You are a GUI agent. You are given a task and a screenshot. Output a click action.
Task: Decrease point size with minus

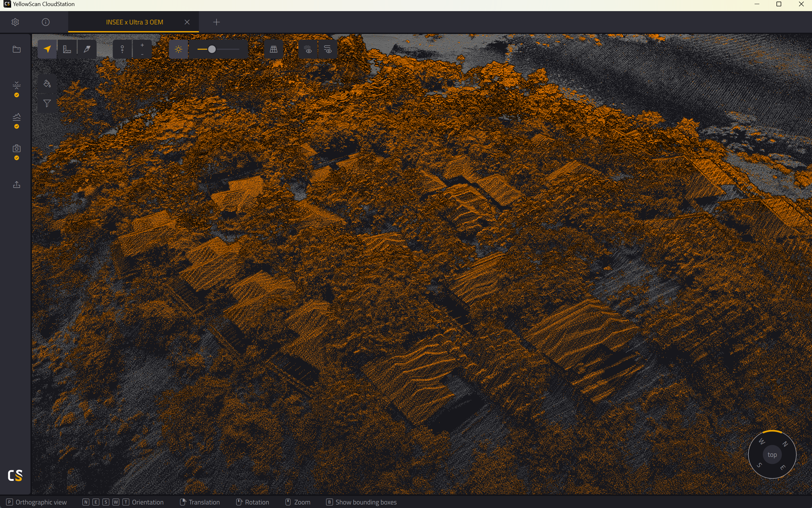142,54
